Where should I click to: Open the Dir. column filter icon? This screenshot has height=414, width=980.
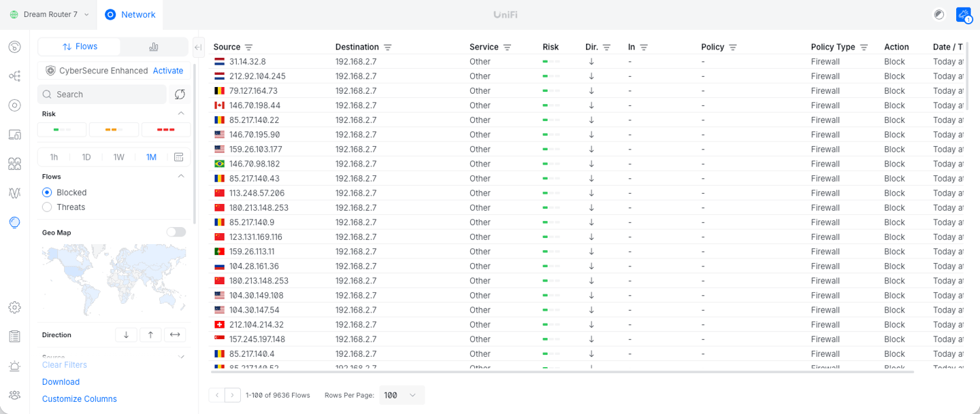coord(606,47)
